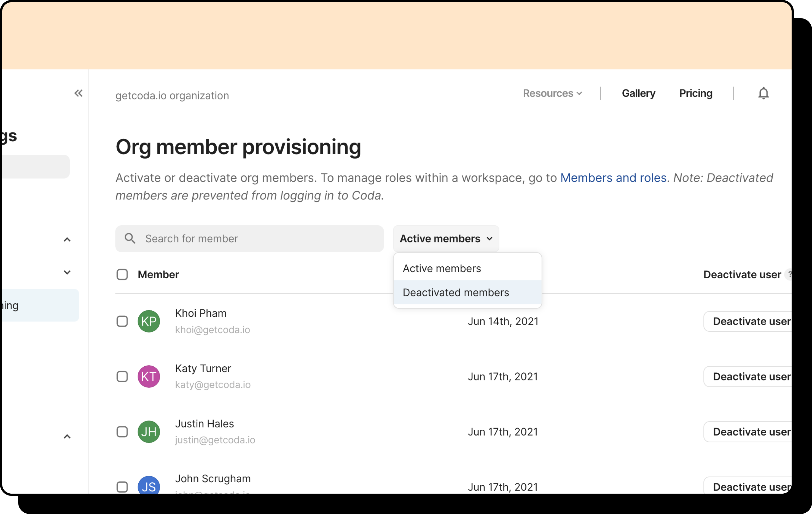Screen dimensions: 812x514
Task: Click the search magnifier icon
Action: (x=130, y=239)
